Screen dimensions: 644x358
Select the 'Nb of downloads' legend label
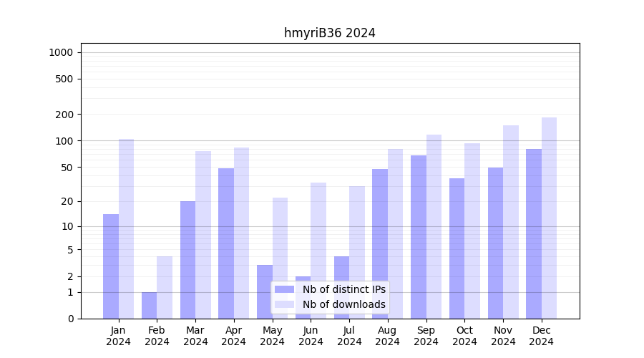click(343, 304)
